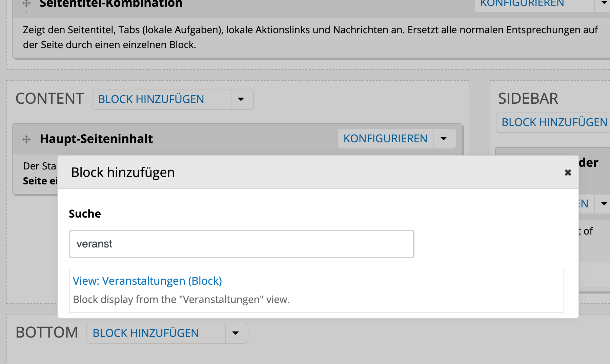This screenshot has height=364, width=610.
Task: Click KONFIGURIEREN for the Haupt-Seiteninhalt block
Action: (385, 139)
